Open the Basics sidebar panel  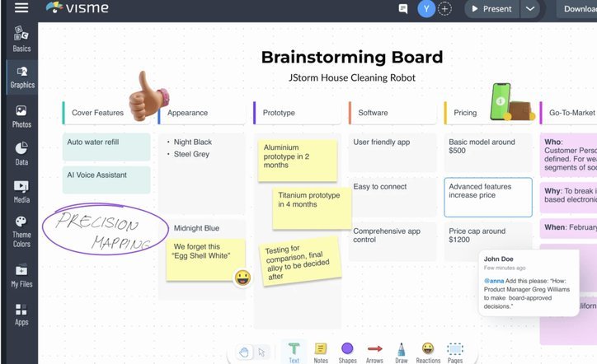pos(21,40)
